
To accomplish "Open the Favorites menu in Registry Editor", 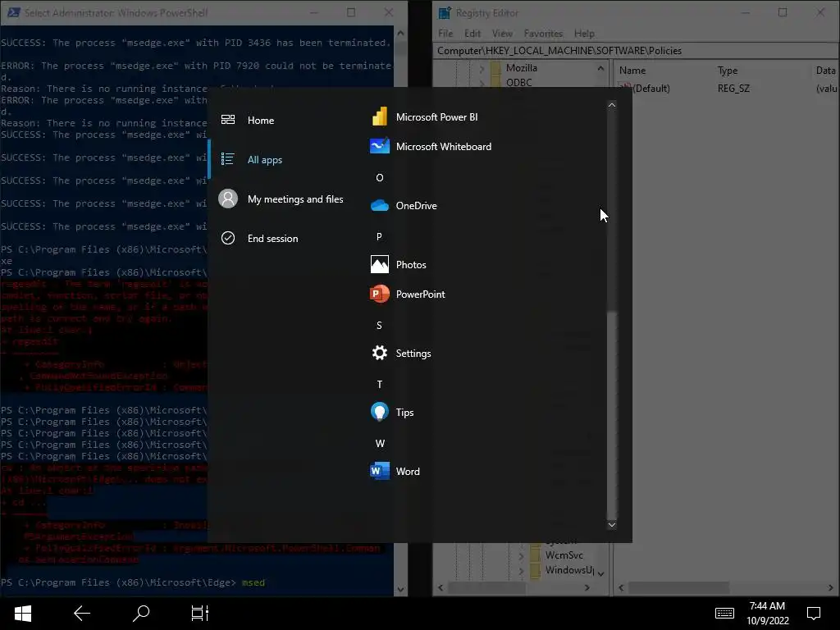I will click(x=543, y=33).
